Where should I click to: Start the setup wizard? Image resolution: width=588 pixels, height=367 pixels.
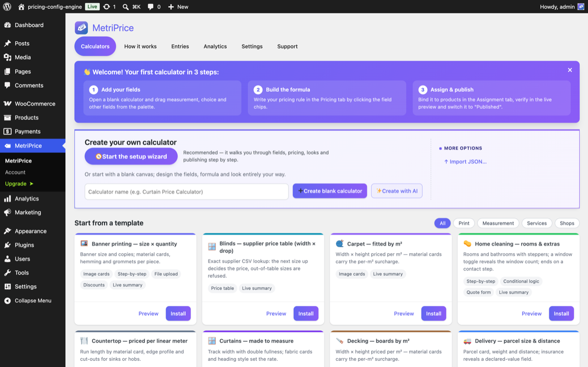pyautogui.click(x=131, y=157)
